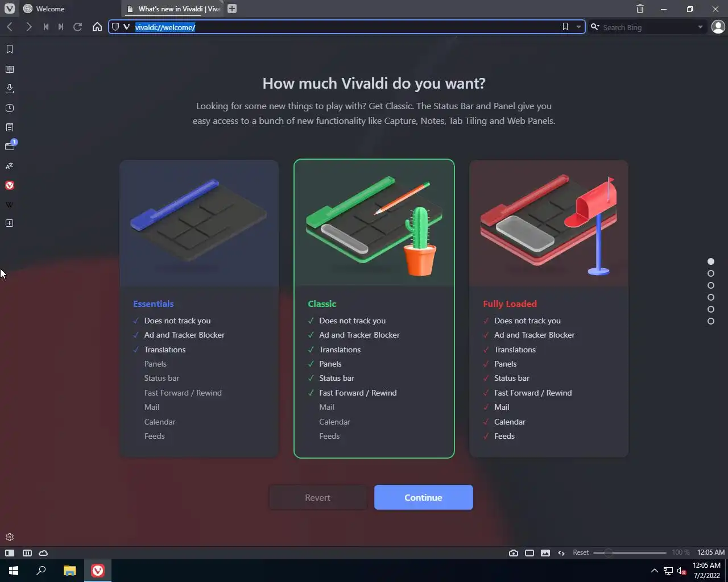Adjust the page zoom slider

pos(630,552)
